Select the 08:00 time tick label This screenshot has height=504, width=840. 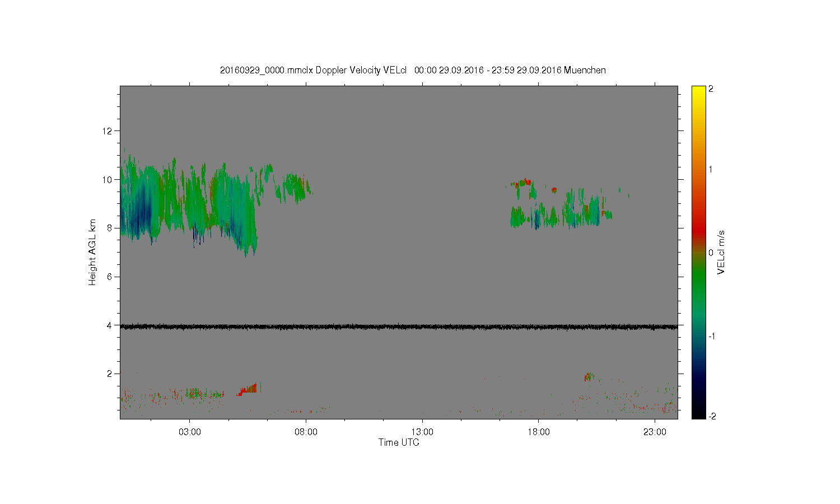tap(306, 432)
